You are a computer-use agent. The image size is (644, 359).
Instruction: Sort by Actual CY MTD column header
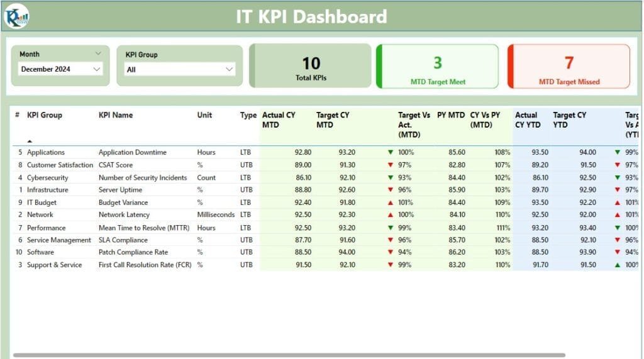(279, 120)
